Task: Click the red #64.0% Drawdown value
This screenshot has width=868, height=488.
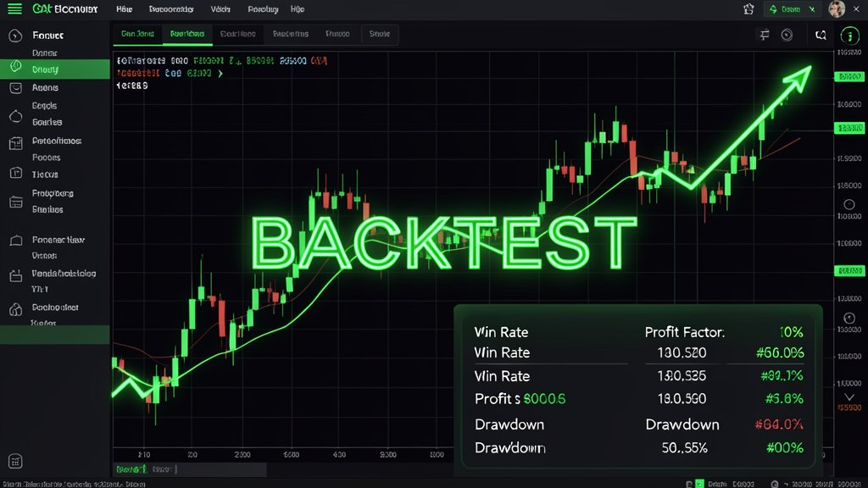Action: (779, 424)
